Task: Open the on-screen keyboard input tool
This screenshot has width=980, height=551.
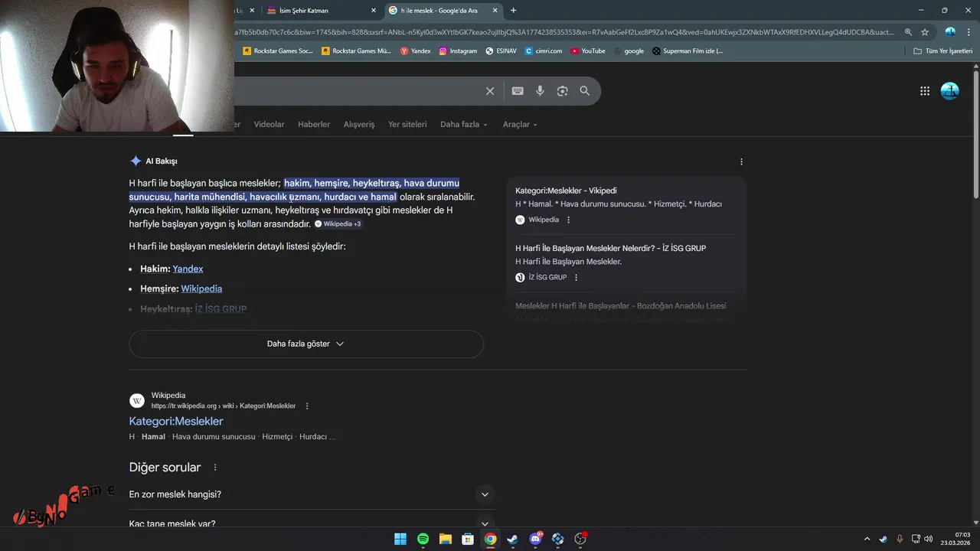Action: (518, 91)
